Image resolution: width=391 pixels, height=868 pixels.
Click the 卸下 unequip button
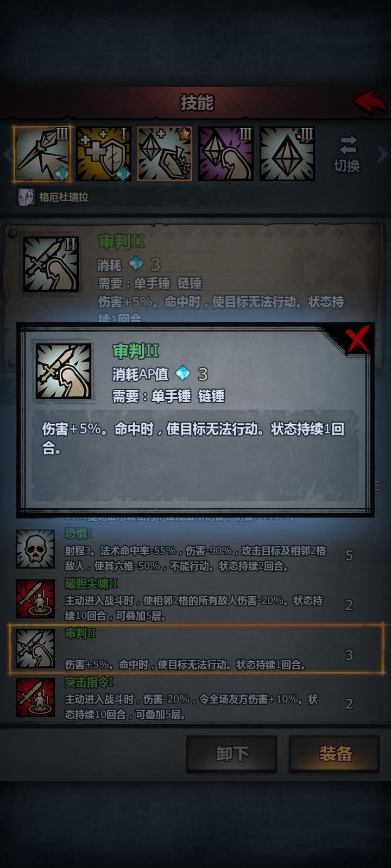coord(232,754)
